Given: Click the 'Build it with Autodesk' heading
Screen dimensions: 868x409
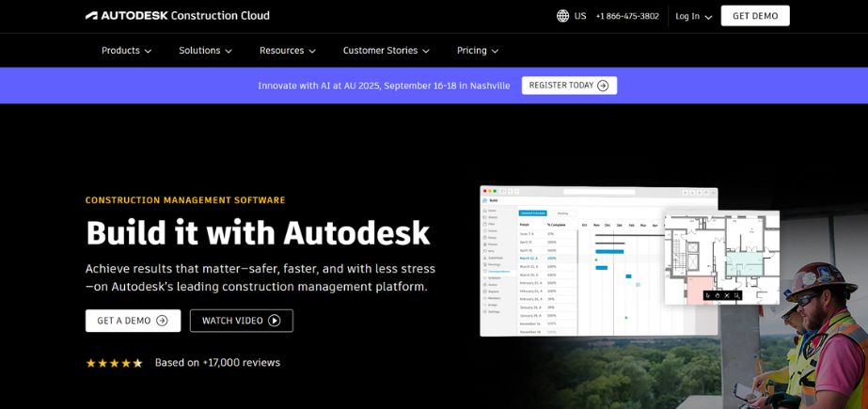Looking at the screenshot, I should (x=258, y=233).
